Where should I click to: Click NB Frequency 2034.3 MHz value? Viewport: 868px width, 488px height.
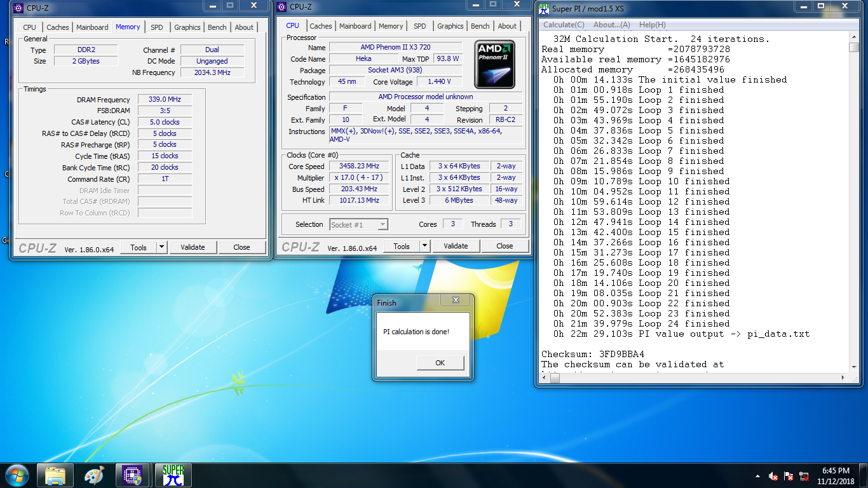212,72
